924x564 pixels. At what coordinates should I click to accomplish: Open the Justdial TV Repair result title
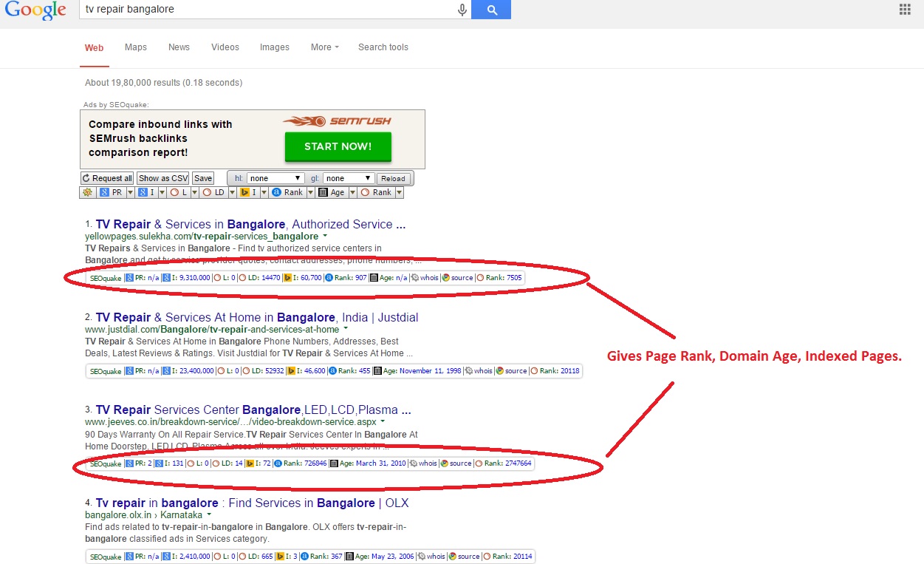257,317
